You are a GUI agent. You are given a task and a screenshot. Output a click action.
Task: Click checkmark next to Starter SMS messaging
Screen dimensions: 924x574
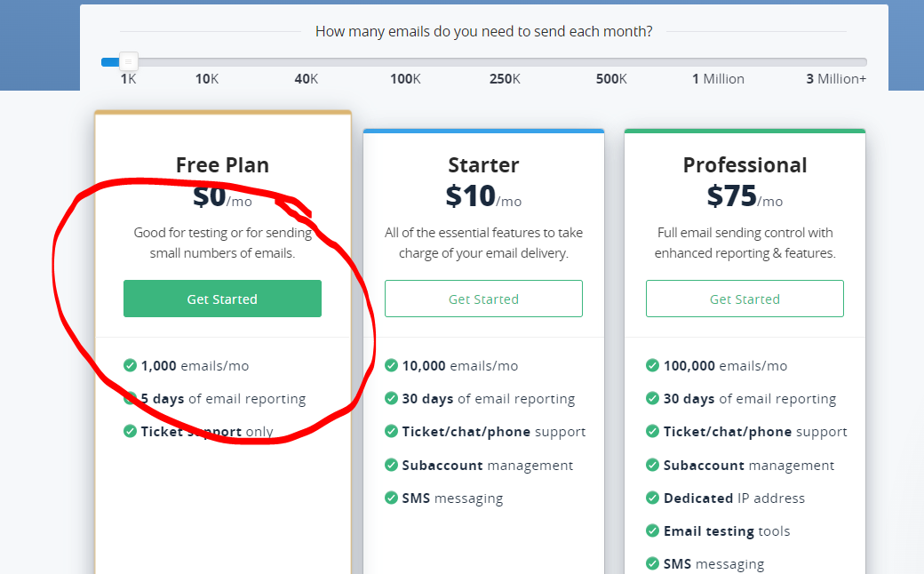(391, 498)
